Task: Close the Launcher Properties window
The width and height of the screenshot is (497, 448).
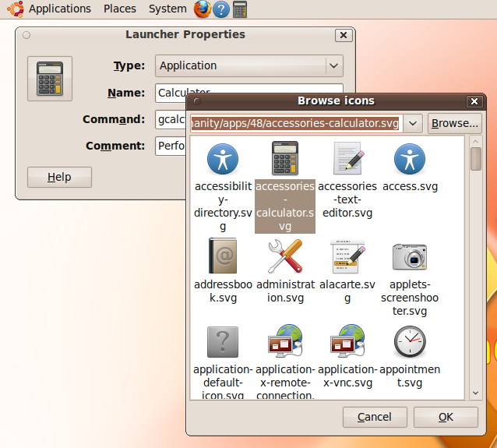Action: click(344, 35)
